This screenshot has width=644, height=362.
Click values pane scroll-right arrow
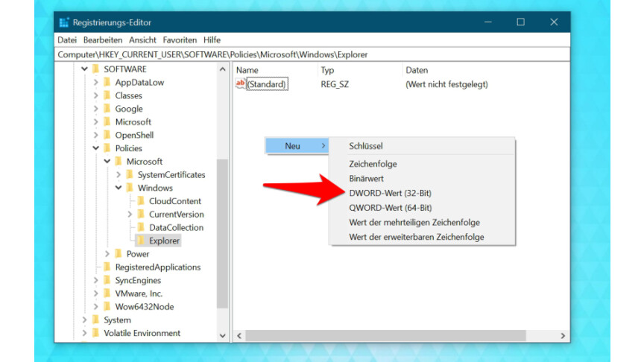tap(563, 336)
